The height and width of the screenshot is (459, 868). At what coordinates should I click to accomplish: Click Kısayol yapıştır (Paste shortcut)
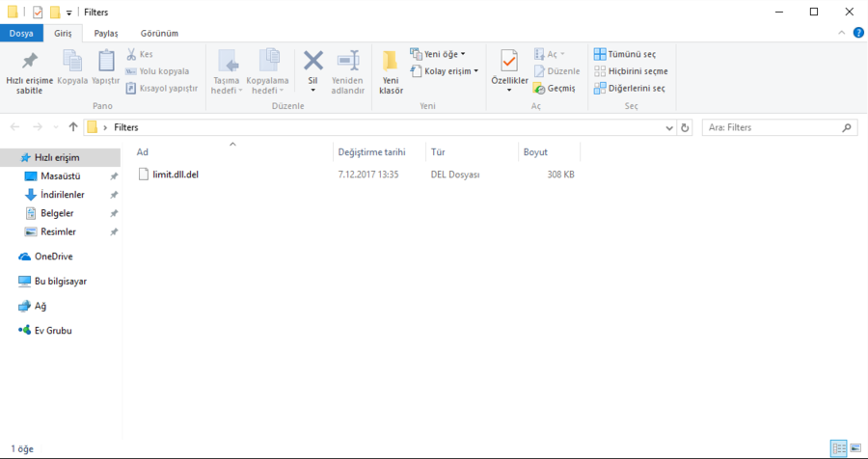[161, 88]
